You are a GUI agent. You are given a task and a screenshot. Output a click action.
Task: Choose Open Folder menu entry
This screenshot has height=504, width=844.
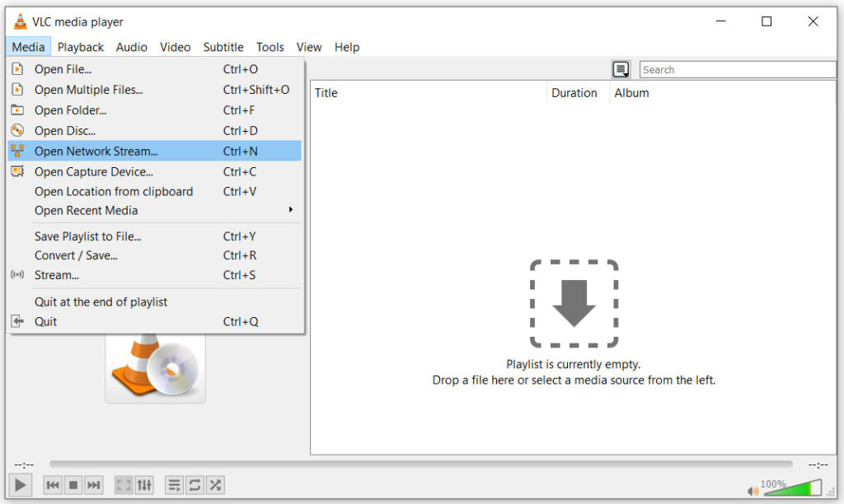[x=154, y=110]
